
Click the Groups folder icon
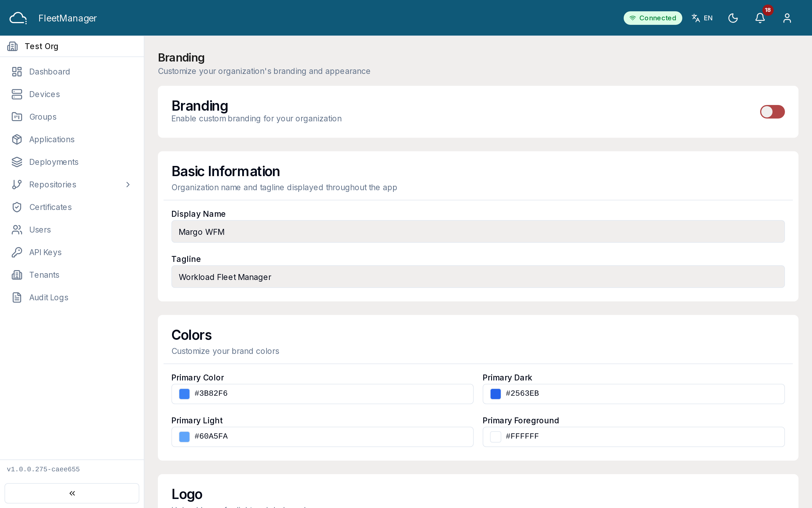[x=17, y=117]
